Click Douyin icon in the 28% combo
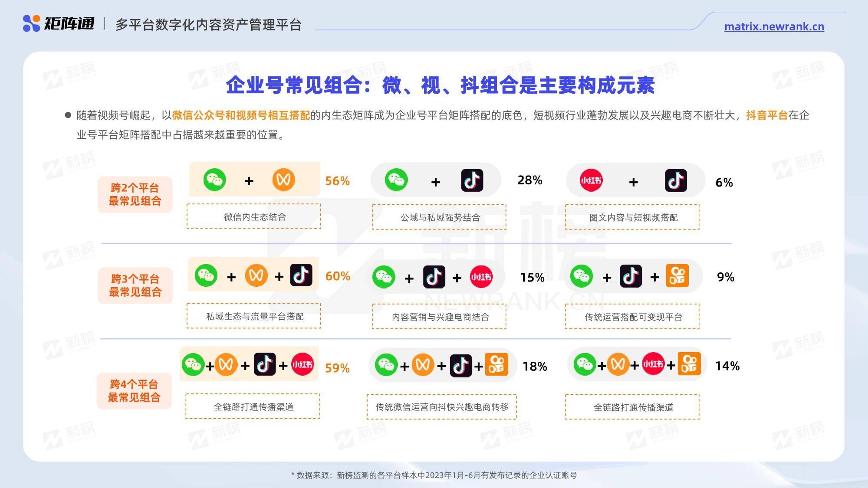868x488 pixels. point(472,180)
